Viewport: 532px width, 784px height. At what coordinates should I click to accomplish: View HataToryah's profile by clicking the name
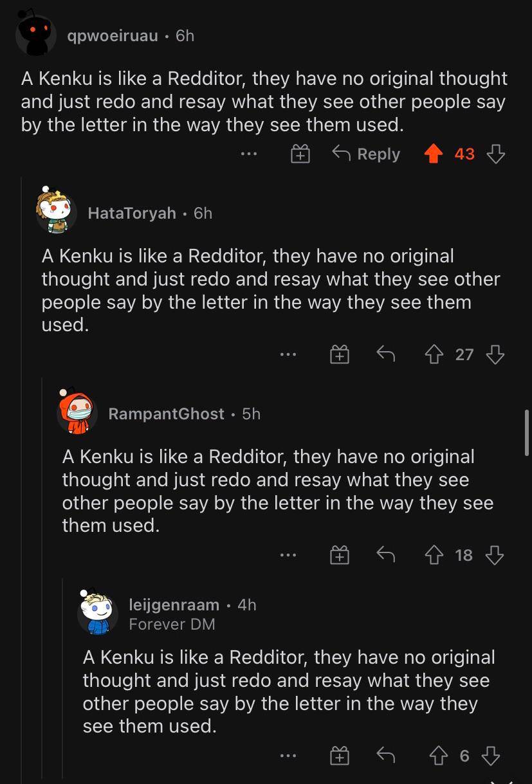click(132, 213)
